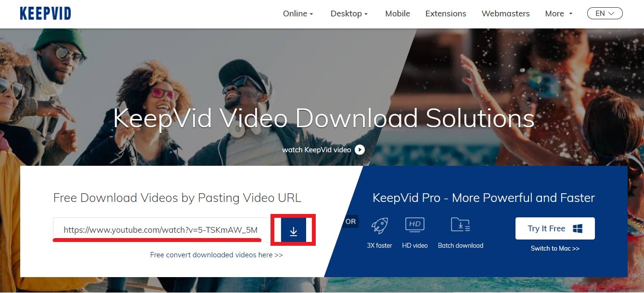644x293 pixels.
Task: Open the Extensions menu item
Action: coord(446,13)
